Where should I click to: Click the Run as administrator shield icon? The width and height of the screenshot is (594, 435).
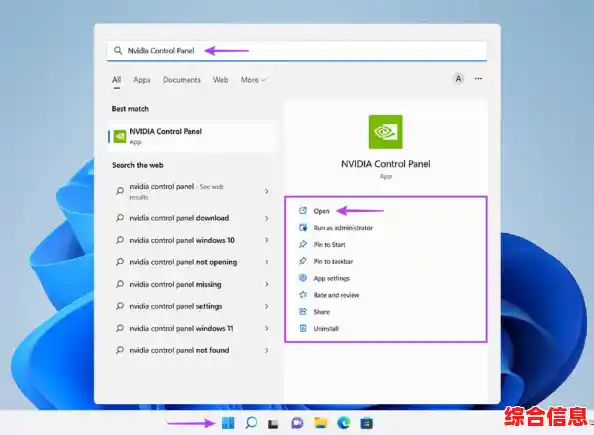coord(303,227)
